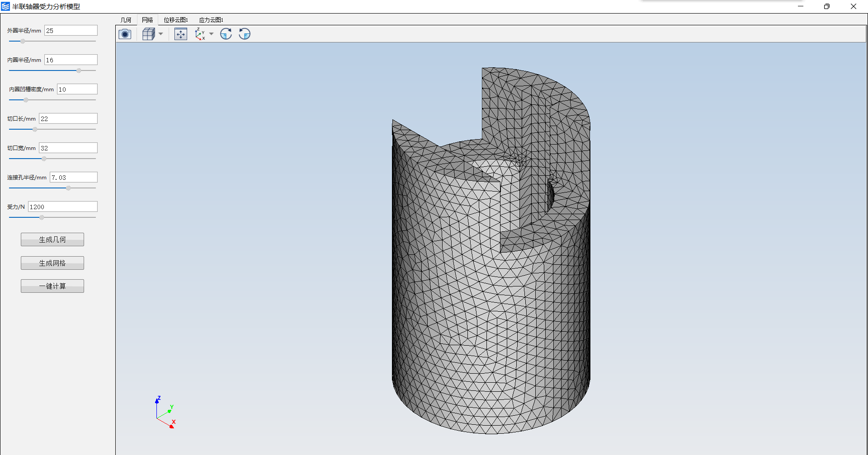Switch to the 网格 tab

(147, 20)
